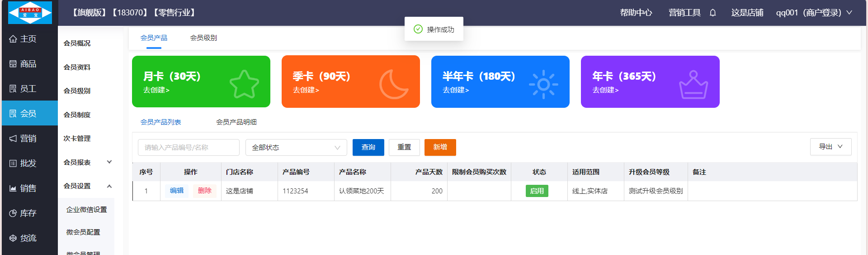
Task: Click the sun icon on half-year card
Action: point(543,84)
